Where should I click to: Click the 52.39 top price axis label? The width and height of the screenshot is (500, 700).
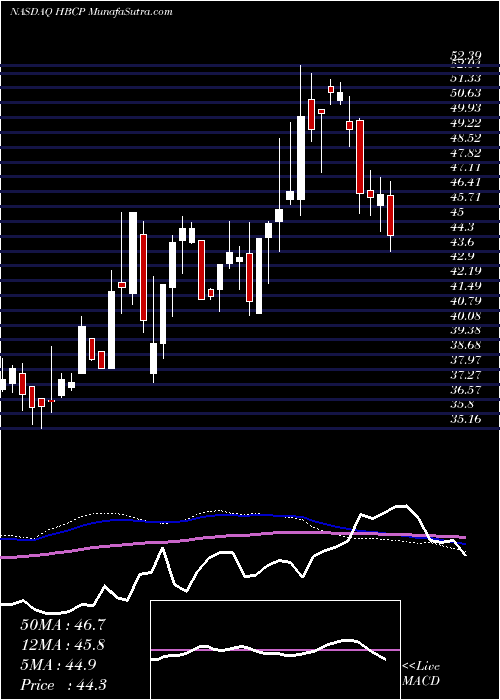[x=466, y=57]
